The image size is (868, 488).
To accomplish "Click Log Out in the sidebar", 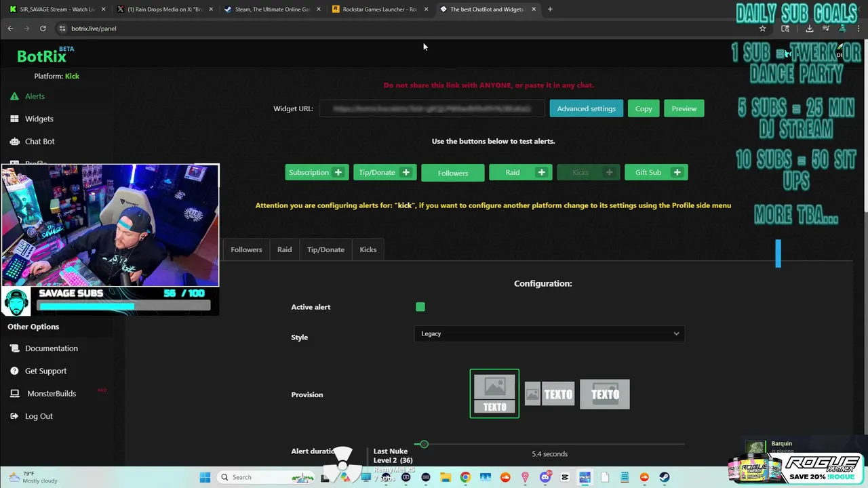I will click(x=31, y=416).
